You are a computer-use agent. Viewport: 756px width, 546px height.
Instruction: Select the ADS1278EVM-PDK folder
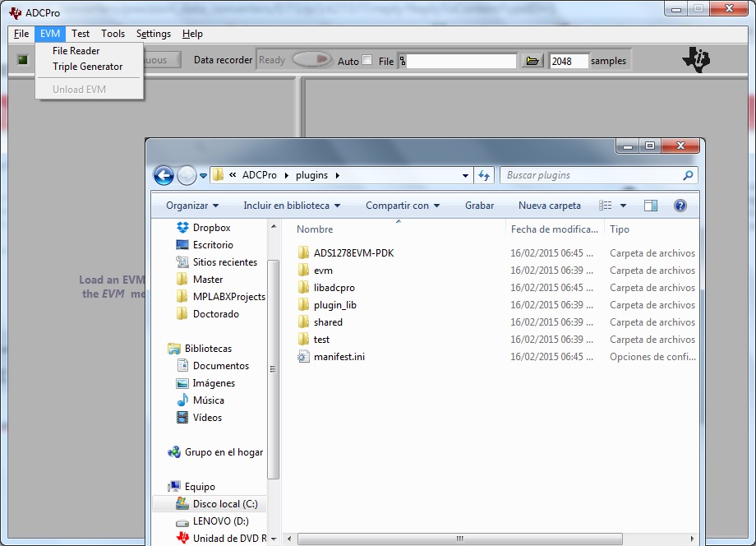[353, 253]
